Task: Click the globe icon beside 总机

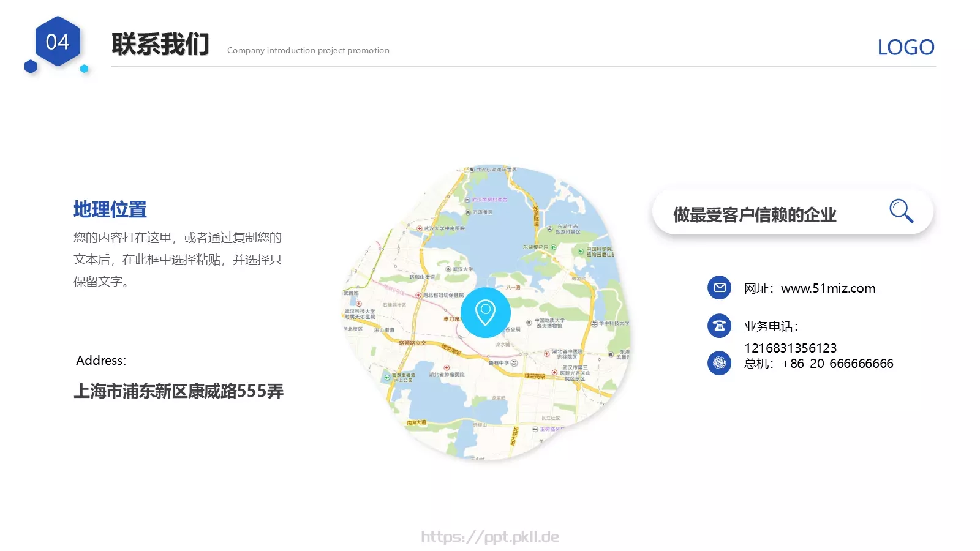Action: point(720,363)
